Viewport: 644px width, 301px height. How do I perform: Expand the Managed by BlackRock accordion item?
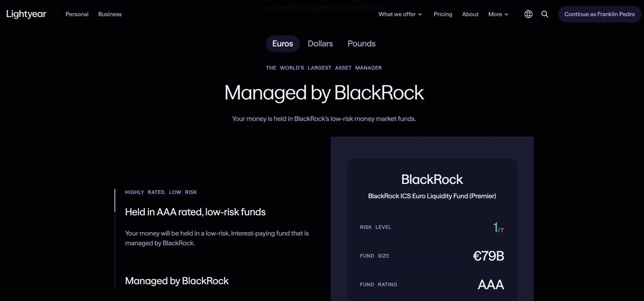point(177,281)
